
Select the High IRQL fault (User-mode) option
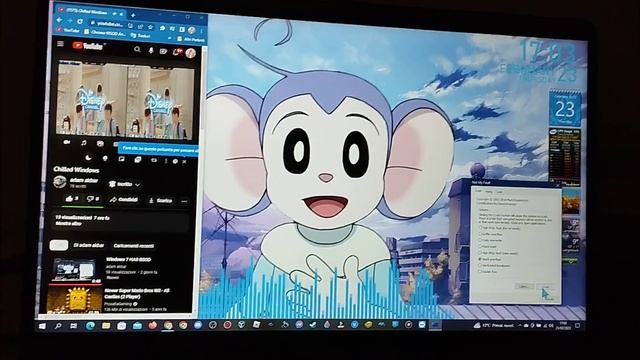pos(498,253)
